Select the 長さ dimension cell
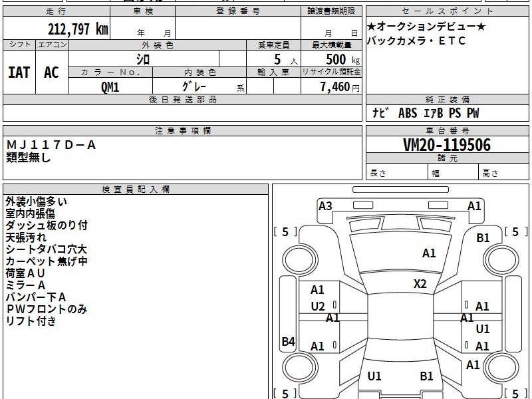532x399 pixels. (397, 172)
